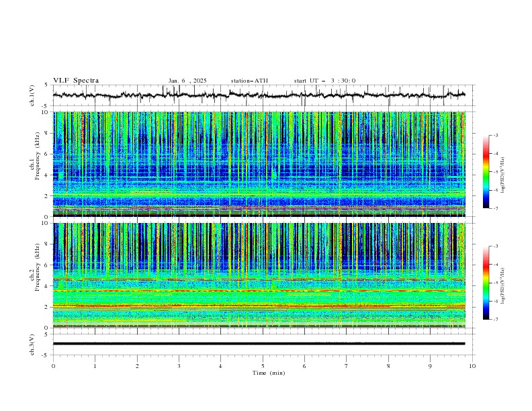Click the ch.1 'Frequency (kHz)' axis label
This screenshot has height=411, width=532.
coord(38,156)
